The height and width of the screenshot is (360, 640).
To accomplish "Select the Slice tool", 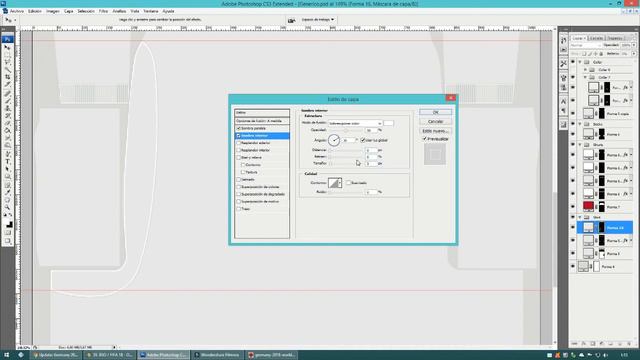I will coord(7,84).
